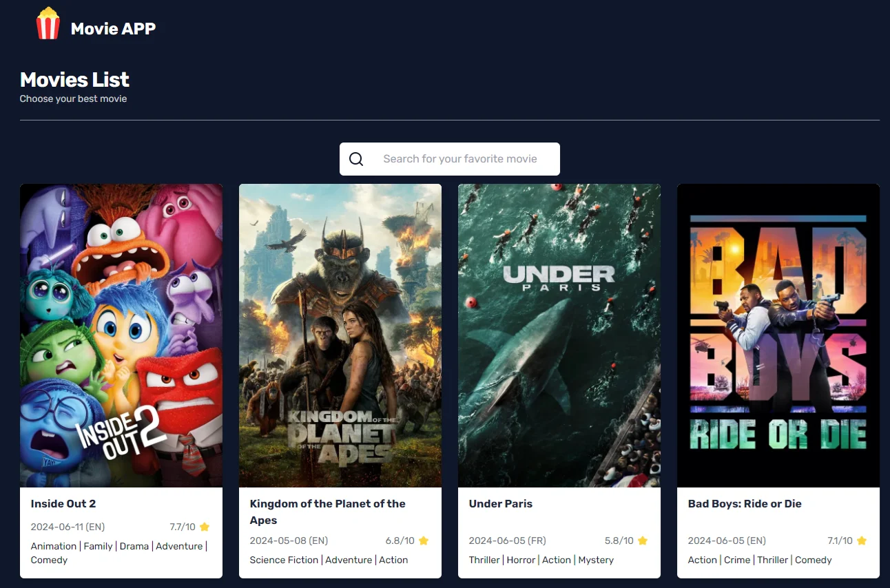Click the star icon next to 7.1/10
Screen dimensions: 890x588
(862, 540)
